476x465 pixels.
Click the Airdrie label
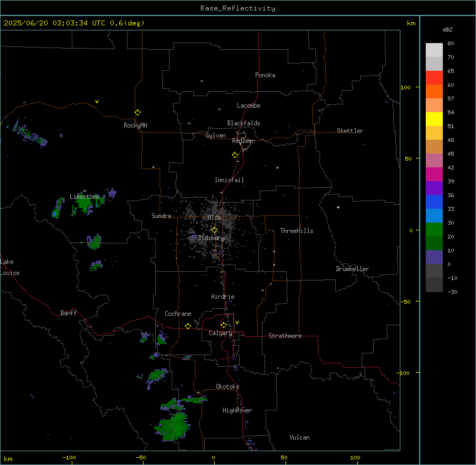coord(223,297)
